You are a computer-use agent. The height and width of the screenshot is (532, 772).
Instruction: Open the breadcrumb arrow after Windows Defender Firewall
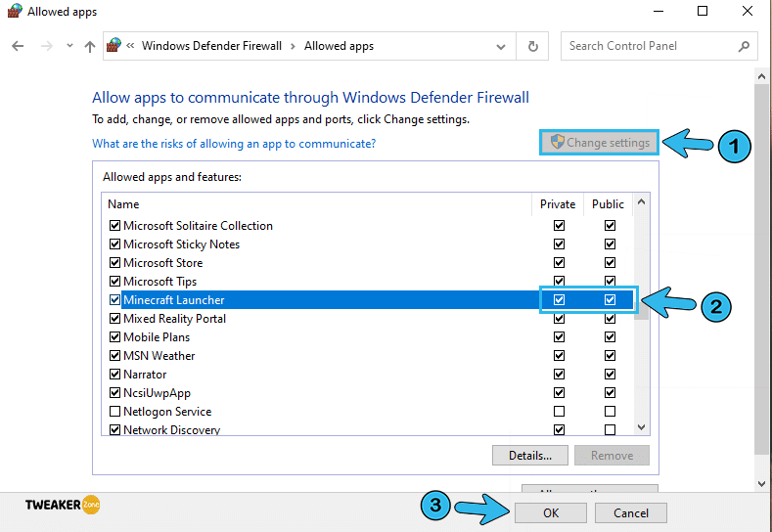pyautogui.click(x=293, y=46)
